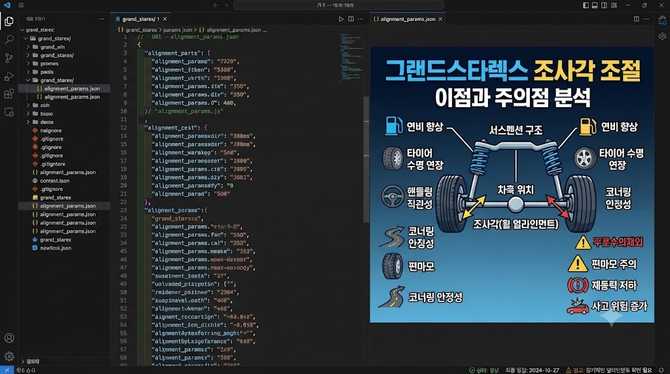Click the VS Code logo icon
The width and height of the screenshot is (670, 374).
(x=7, y=5)
